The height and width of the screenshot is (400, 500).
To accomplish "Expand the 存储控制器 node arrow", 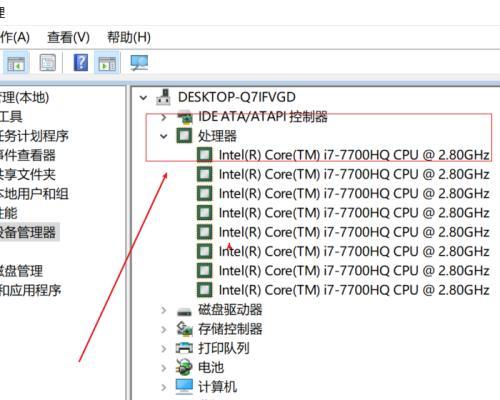I will (164, 330).
